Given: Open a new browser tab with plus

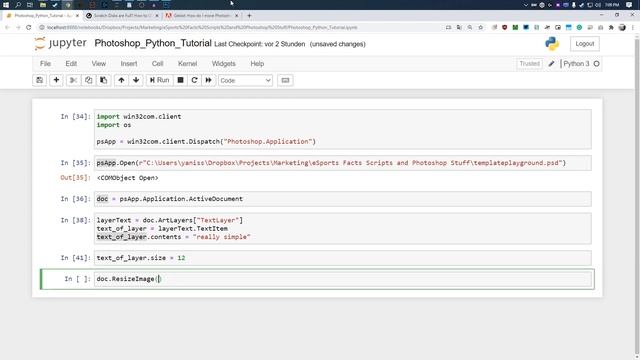Looking at the screenshot, I should [x=249, y=16].
